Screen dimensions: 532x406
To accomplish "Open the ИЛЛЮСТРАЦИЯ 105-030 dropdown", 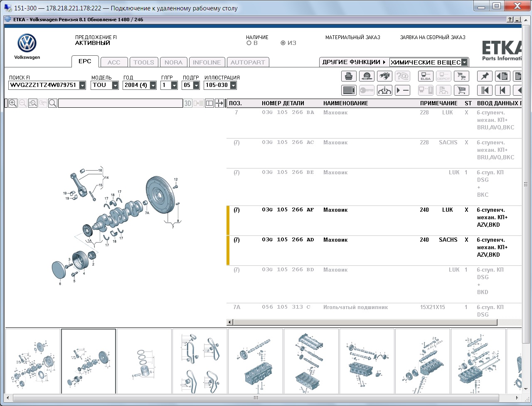I will [x=233, y=85].
